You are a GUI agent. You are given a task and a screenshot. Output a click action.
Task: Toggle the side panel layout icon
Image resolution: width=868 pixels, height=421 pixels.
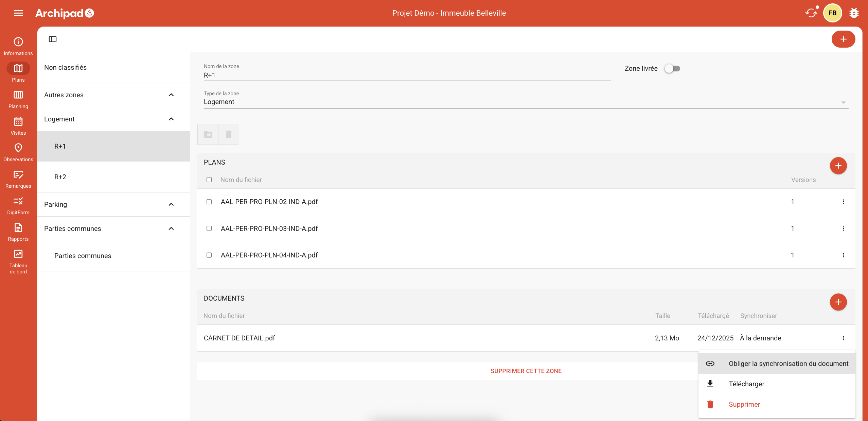53,39
